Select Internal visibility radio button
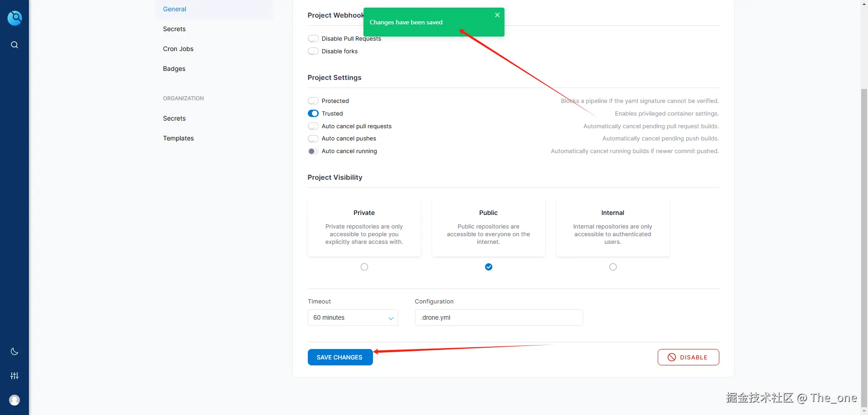868x415 pixels. tap(613, 267)
